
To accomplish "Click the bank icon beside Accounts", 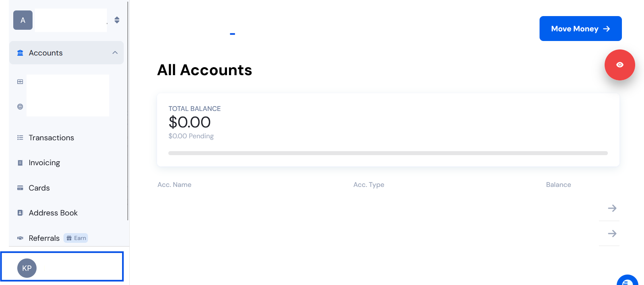I will (20, 53).
